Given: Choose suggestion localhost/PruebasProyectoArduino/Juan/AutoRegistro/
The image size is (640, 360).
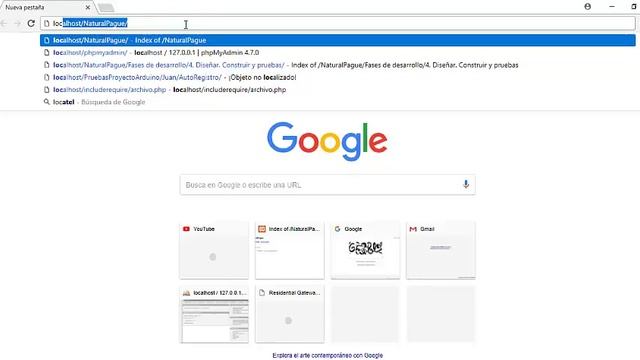Looking at the screenshot, I should coord(338,77).
